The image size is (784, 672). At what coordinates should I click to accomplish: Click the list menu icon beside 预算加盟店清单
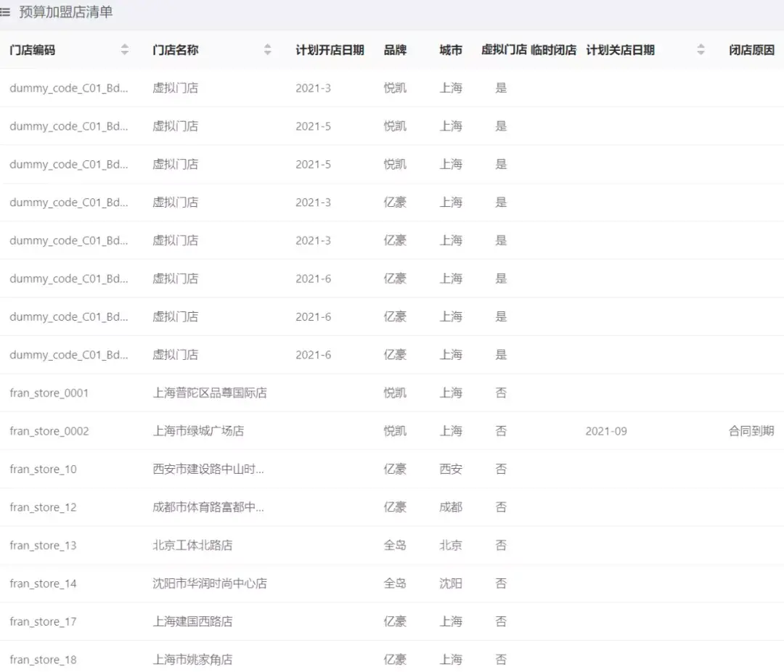tap(5, 12)
